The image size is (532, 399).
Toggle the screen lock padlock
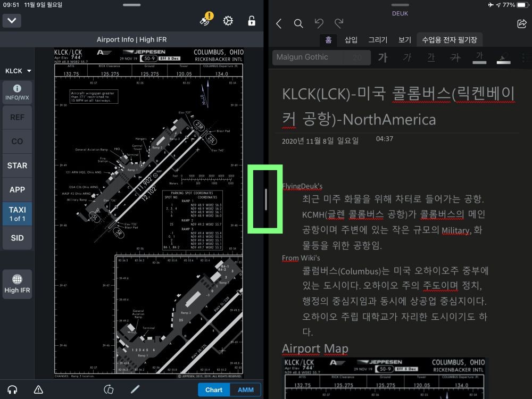click(x=252, y=21)
